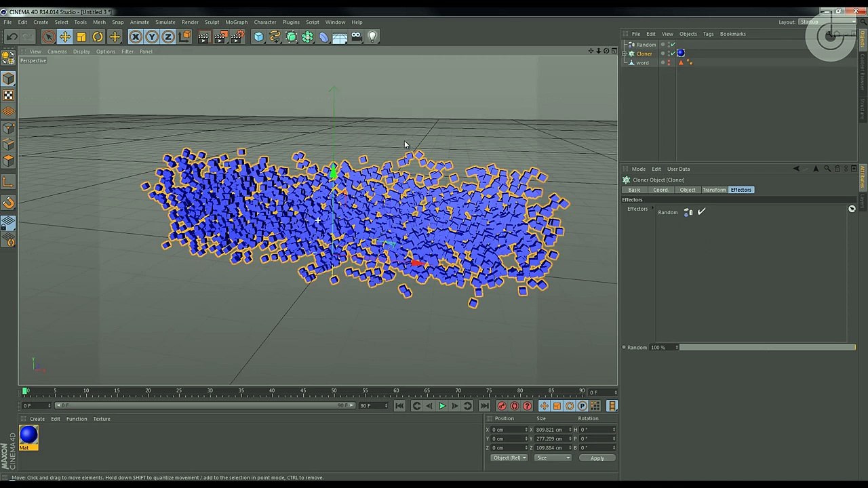Select the blue Mat material thumbnail

[28, 436]
